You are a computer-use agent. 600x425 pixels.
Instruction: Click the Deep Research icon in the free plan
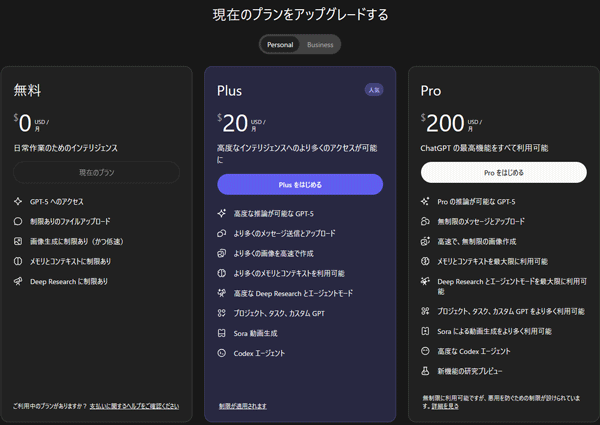18,282
